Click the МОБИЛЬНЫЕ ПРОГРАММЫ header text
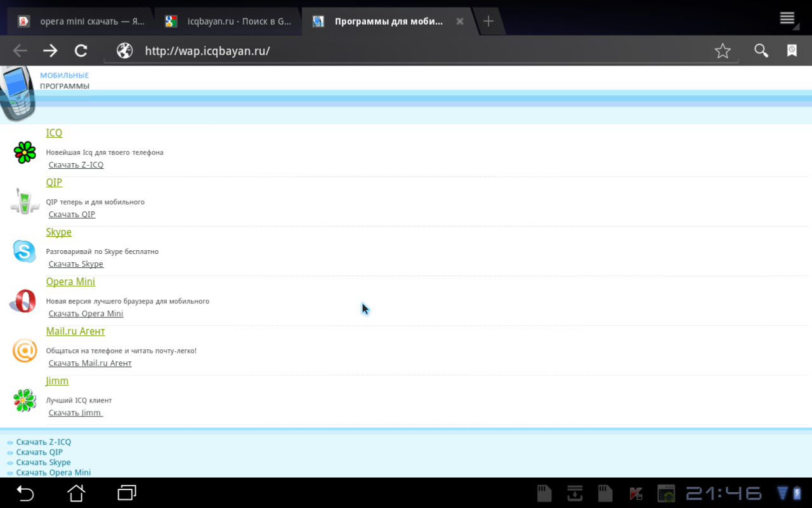The image size is (812, 508). tap(65, 81)
